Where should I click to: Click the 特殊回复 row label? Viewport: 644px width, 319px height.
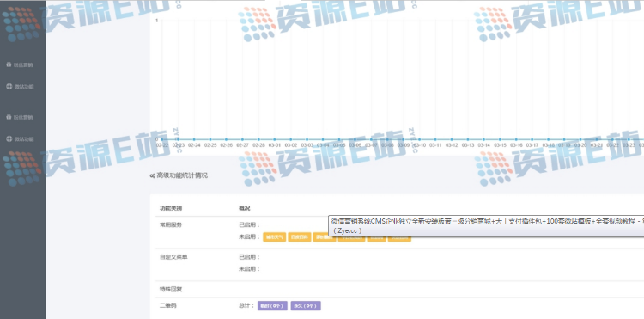pyautogui.click(x=171, y=290)
